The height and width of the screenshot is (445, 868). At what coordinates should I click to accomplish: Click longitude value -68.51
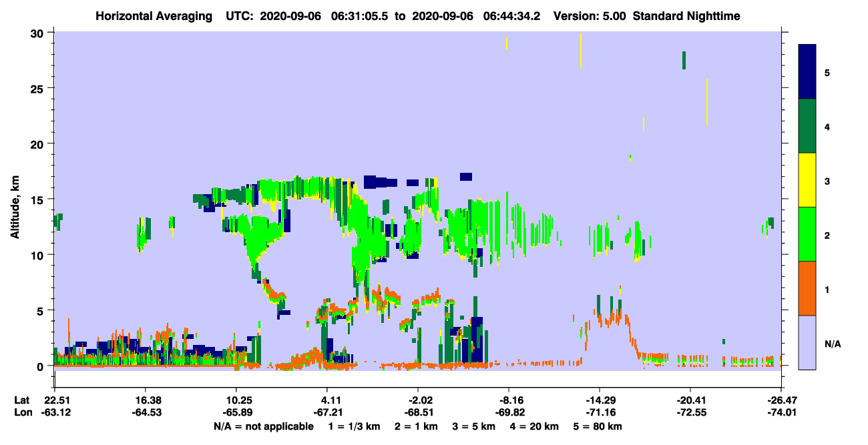pos(418,413)
